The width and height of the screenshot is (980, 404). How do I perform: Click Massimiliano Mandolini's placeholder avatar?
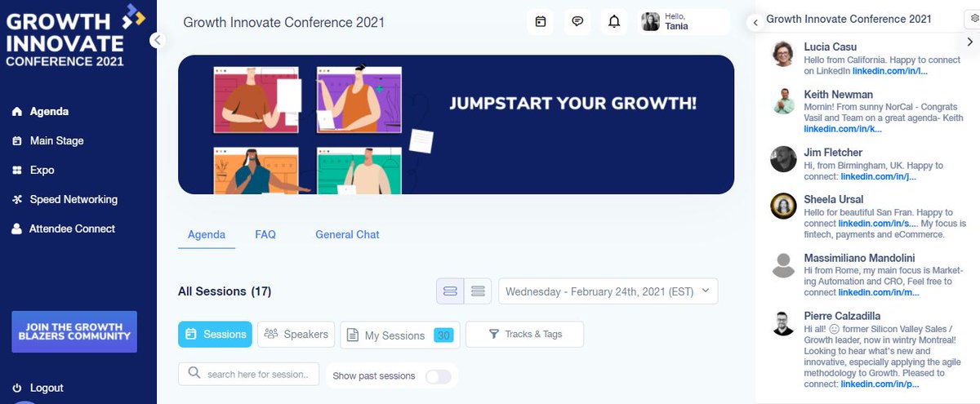[x=783, y=265]
